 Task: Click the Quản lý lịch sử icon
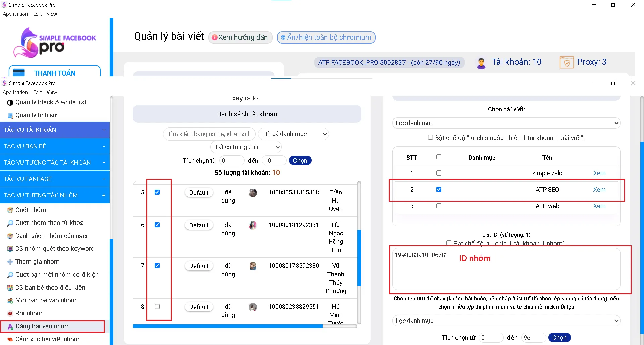[10, 115]
